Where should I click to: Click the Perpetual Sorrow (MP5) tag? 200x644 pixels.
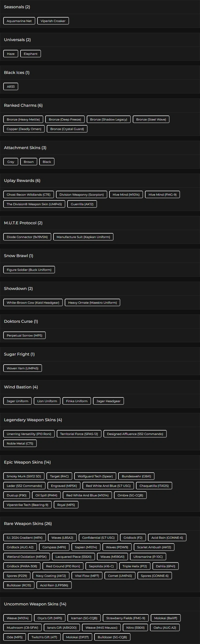pos(24,336)
